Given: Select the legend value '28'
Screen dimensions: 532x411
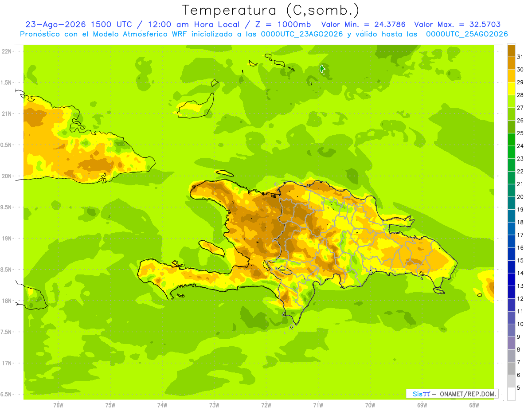Looking at the screenshot, I should coord(520,95).
